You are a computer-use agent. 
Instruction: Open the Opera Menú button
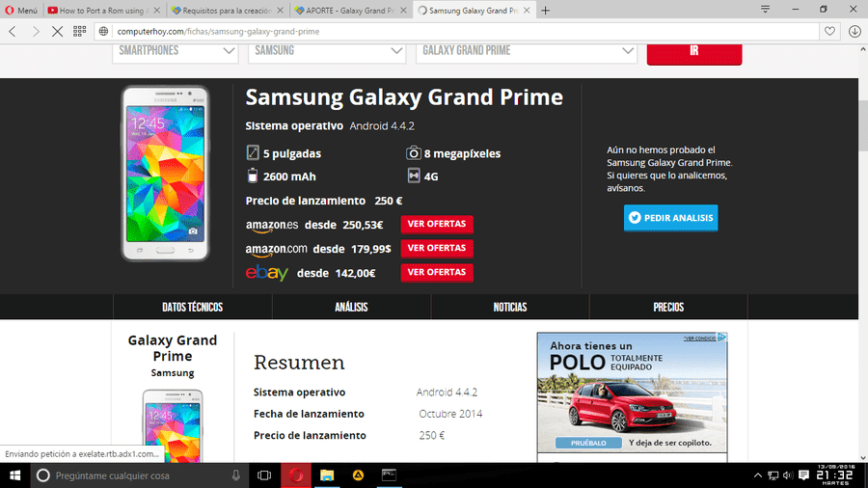pos(21,10)
